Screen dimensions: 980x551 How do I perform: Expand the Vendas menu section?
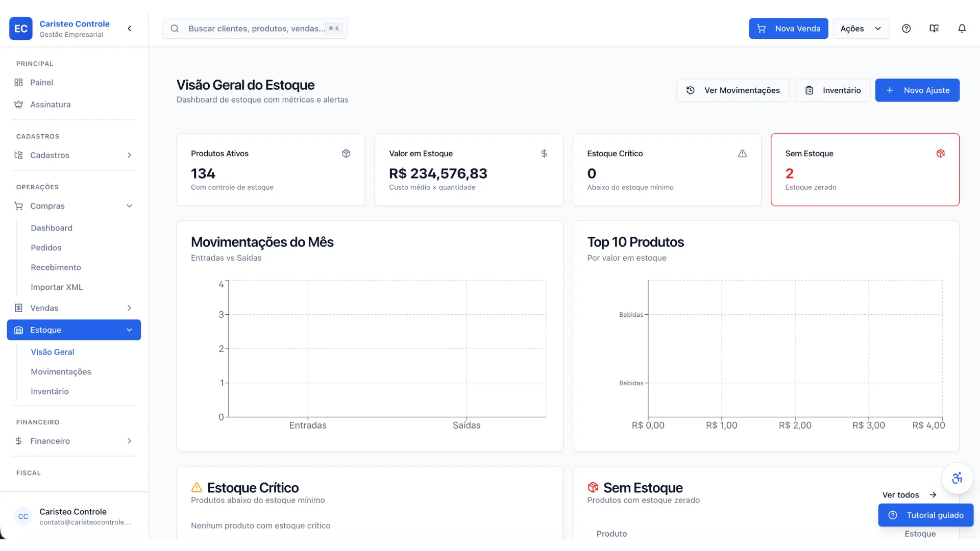pos(74,308)
